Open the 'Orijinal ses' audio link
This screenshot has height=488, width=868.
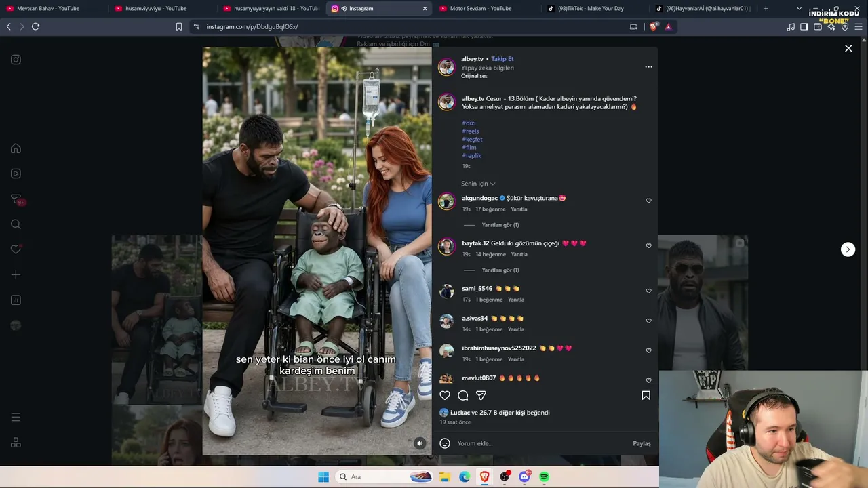pos(474,76)
